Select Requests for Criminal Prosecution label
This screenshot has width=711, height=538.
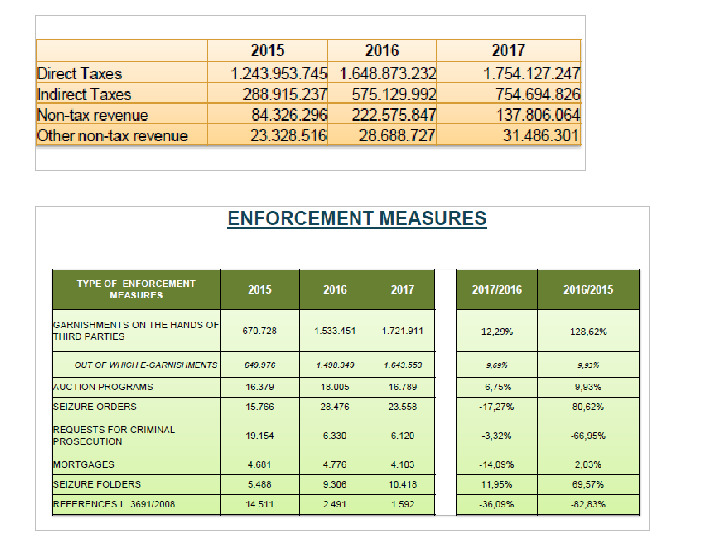114,435
